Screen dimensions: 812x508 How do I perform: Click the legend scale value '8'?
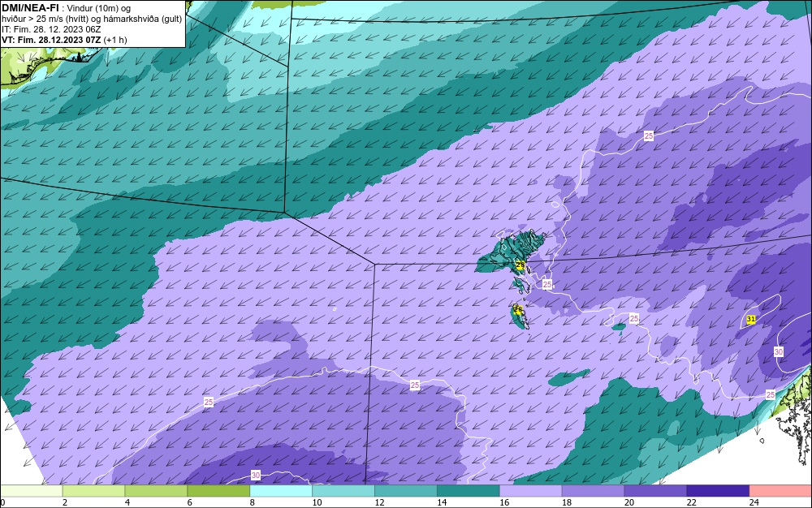pyautogui.click(x=253, y=502)
